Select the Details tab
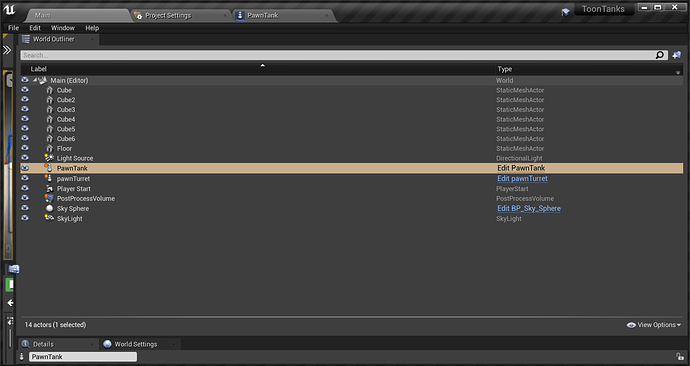The image size is (690, 366). 58,344
